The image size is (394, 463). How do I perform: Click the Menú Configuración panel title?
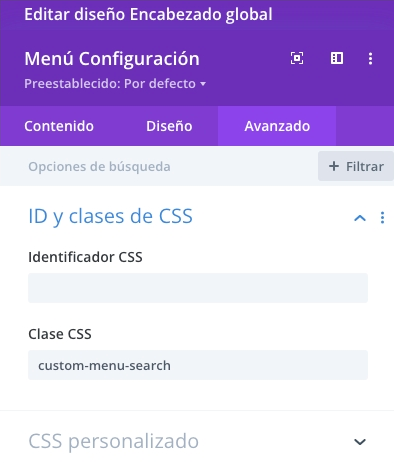pos(112,59)
